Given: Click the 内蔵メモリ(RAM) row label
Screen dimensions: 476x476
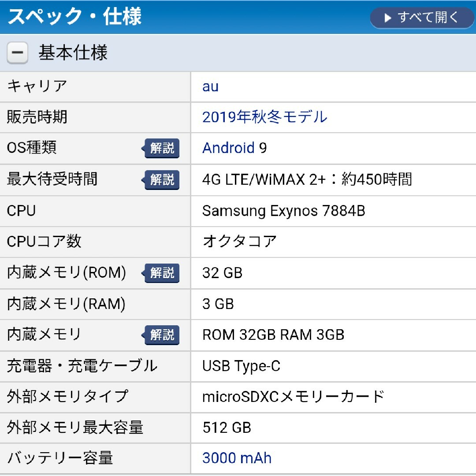Looking at the screenshot, I should [66, 304].
